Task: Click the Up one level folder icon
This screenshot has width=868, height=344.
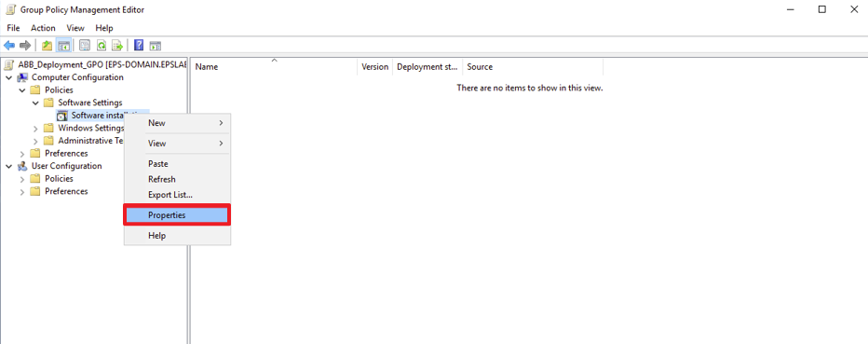Action: tap(47, 46)
